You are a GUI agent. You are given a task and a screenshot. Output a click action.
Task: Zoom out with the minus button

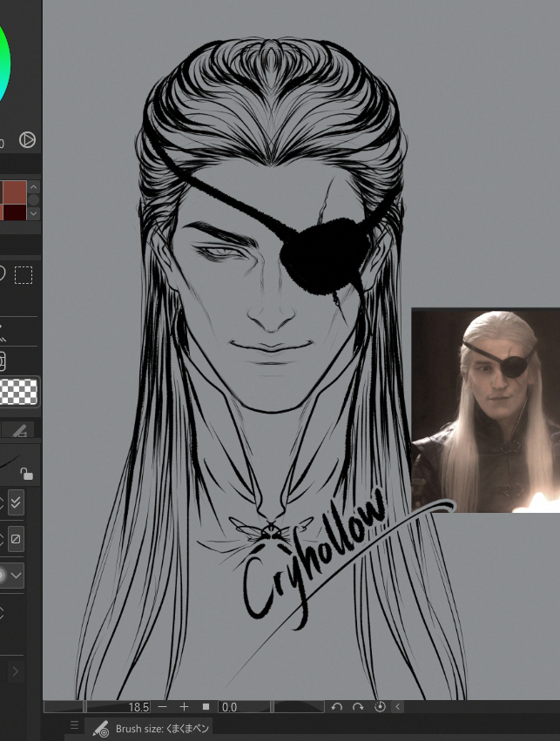click(162, 707)
